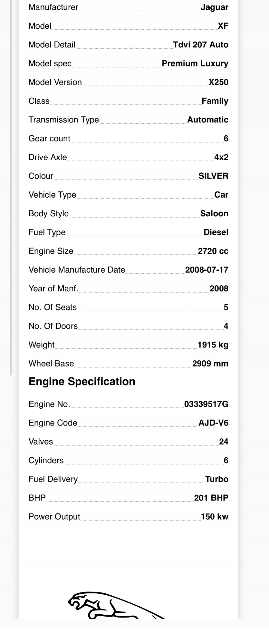Click the AJD-V6 engine code

(213, 423)
